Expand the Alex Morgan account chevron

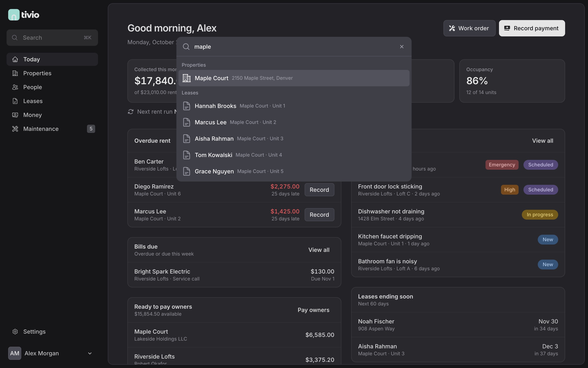pos(90,353)
